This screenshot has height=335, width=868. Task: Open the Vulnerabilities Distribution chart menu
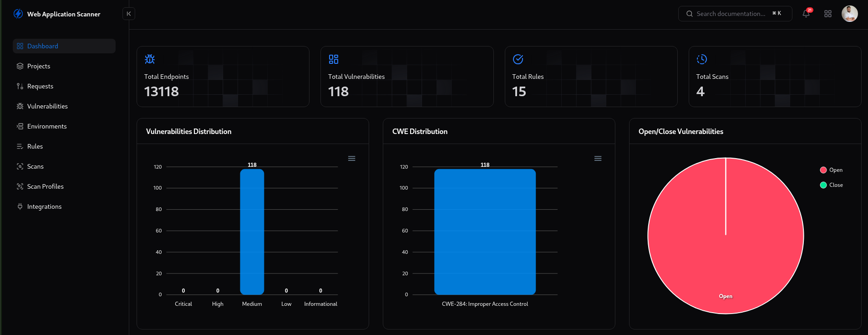click(351, 159)
